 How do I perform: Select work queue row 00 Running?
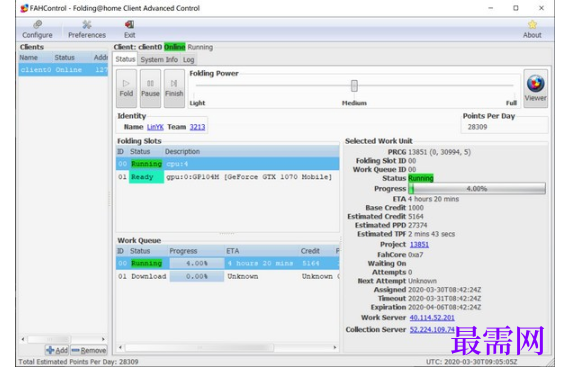[x=228, y=263]
